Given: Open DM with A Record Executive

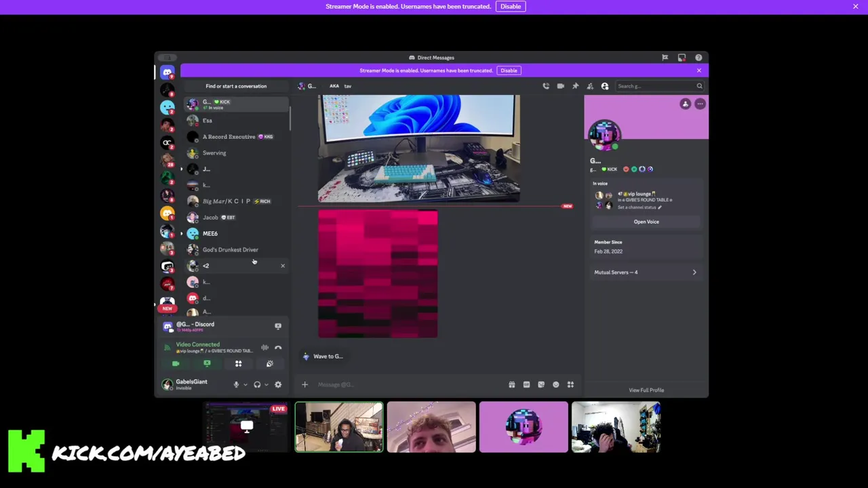Looking at the screenshot, I should point(236,137).
